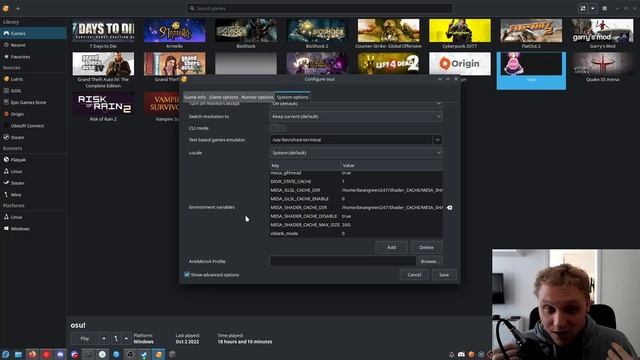The image size is (640, 360).
Task: Select the MESA_SHADER_CACHE_MAX_SIZE key
Action: pyautogui.click(x=305, y=225)
